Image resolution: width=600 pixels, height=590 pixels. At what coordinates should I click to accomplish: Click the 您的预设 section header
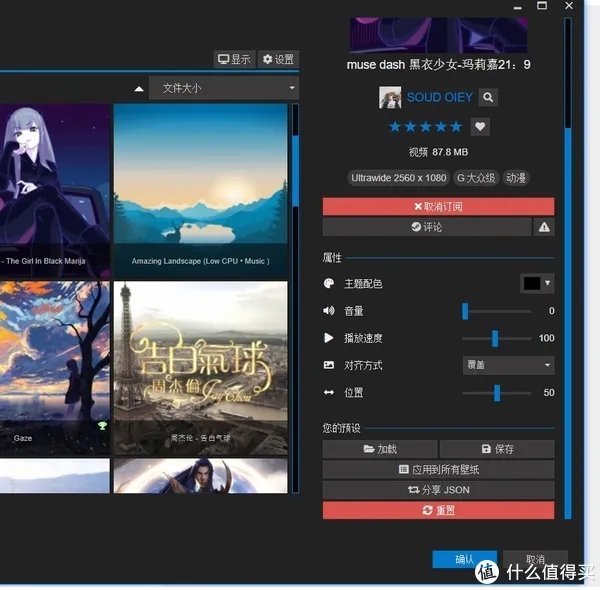(341, 428)
